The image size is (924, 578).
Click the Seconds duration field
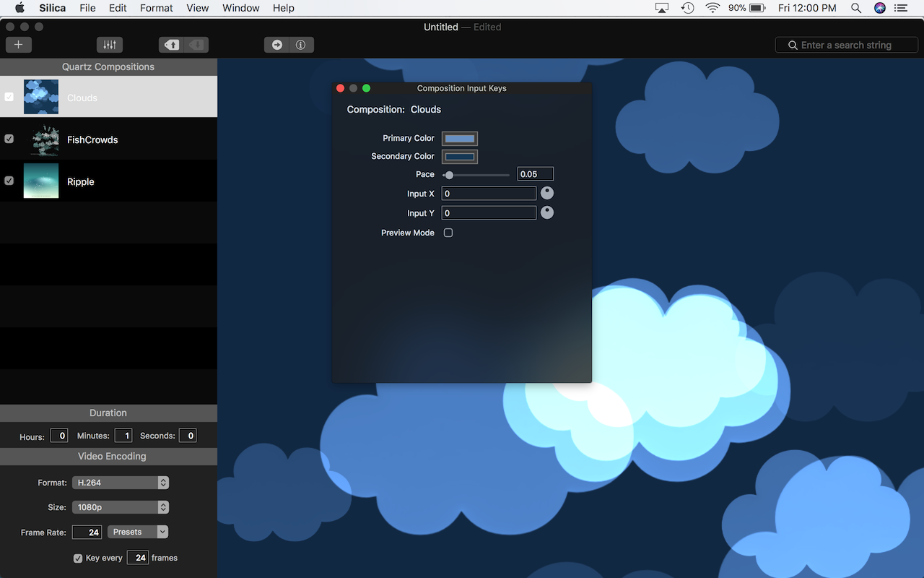(x=188, y=436)
